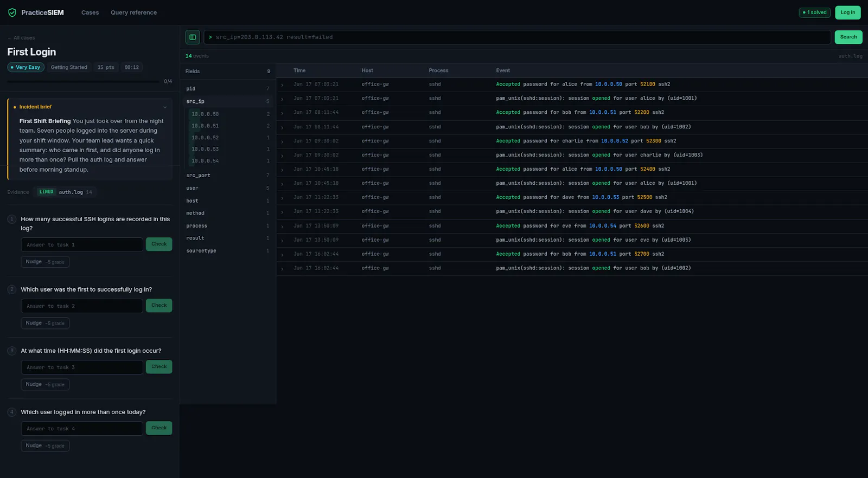Run the query with Search button
This screenshot has width=868, height=478.
[x=848, y=37]
